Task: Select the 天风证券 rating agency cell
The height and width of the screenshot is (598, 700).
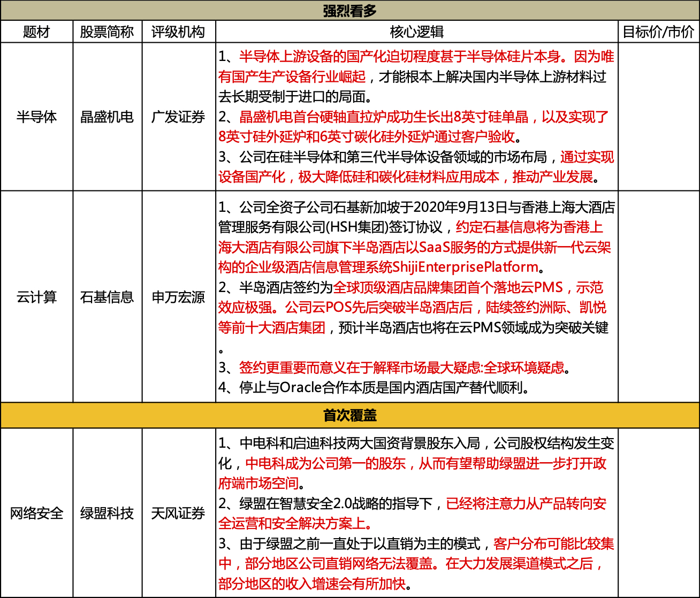Action: [x=179, y=513]
